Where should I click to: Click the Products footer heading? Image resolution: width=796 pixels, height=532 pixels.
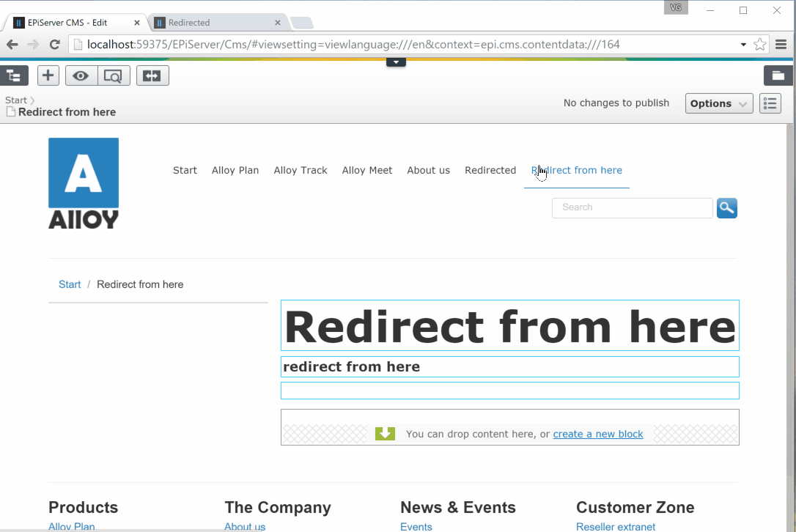tap(84, 507)
